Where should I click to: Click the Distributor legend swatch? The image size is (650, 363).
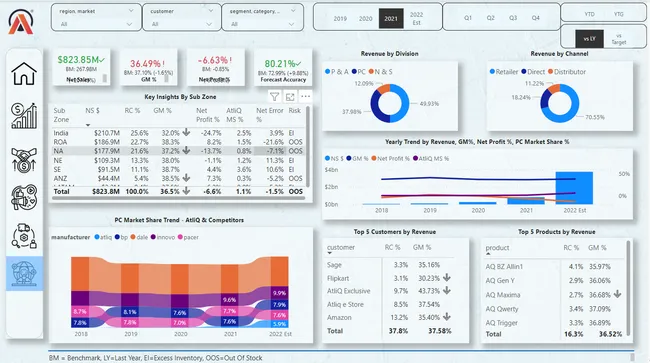tap(551, 72)
